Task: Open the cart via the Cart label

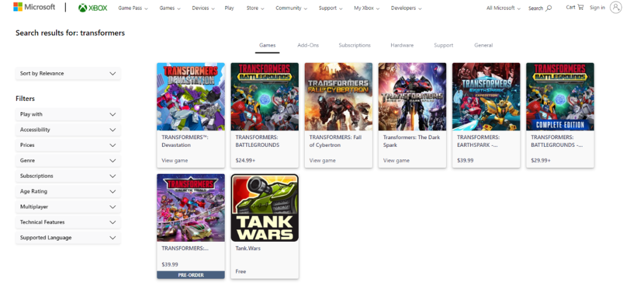Action: pyautogui.click(x=571, y=7)
